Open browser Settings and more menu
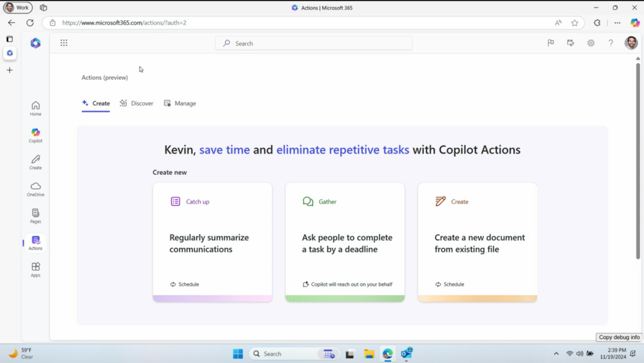 (618, 23)
